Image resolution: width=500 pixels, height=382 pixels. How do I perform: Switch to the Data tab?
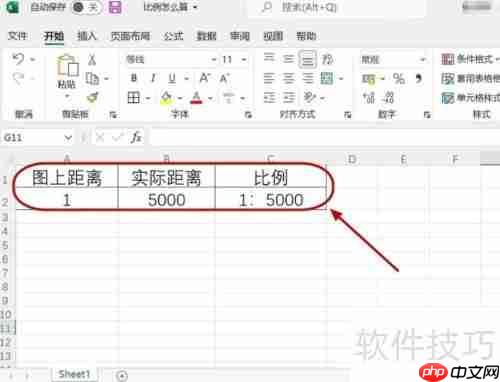[206, 36]
